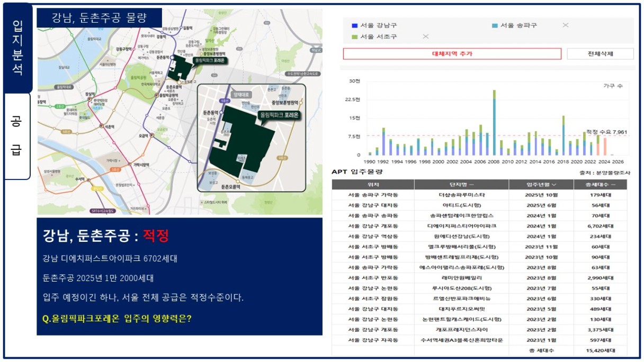
Task: Click the tallest 2008 bar in chart
Action: (494, 123)
